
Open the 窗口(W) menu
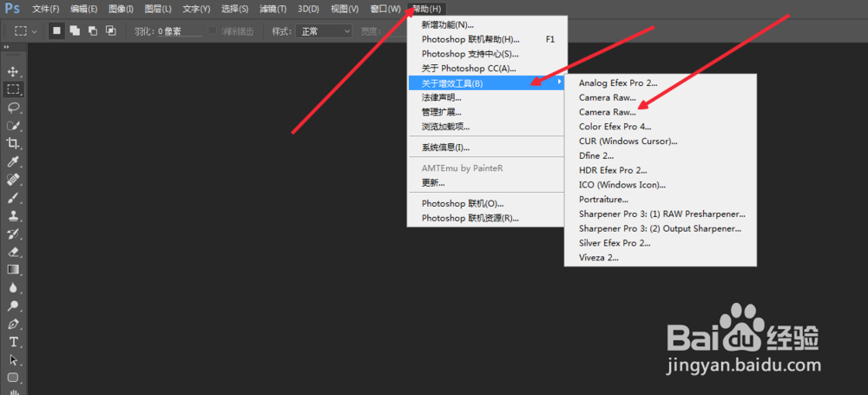pyautogui.click(x=385, y=10)
